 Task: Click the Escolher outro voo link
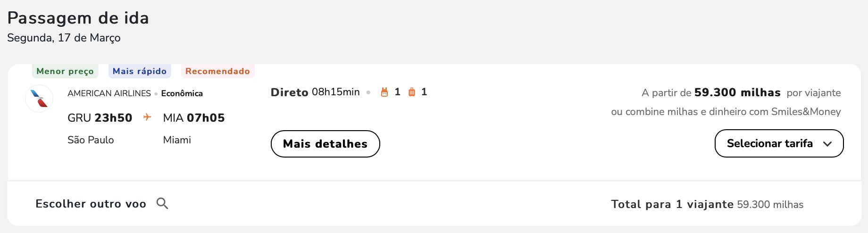(91, 204)
